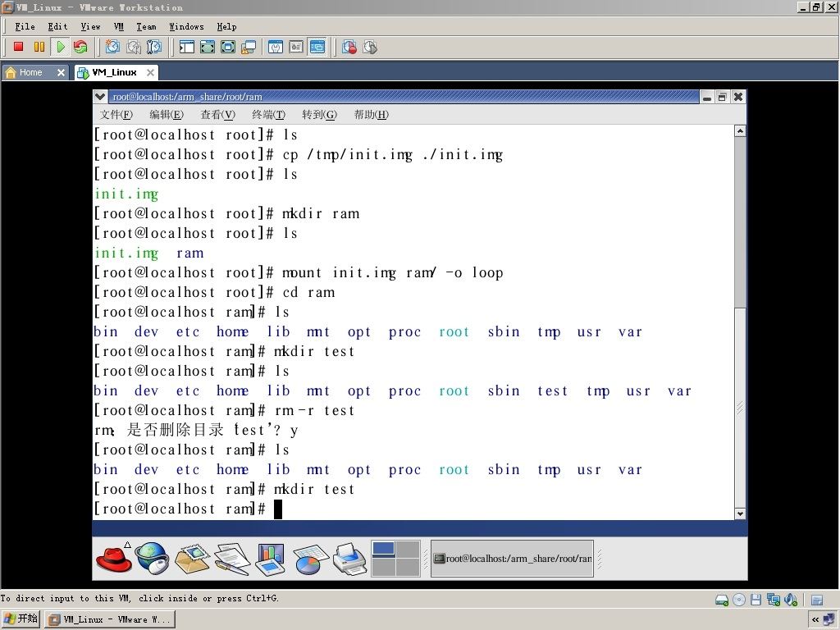Open terminal 终端(T) menu

[268, 115]
